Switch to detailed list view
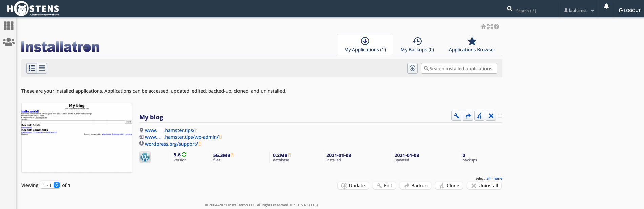 (x=32, y=68)
